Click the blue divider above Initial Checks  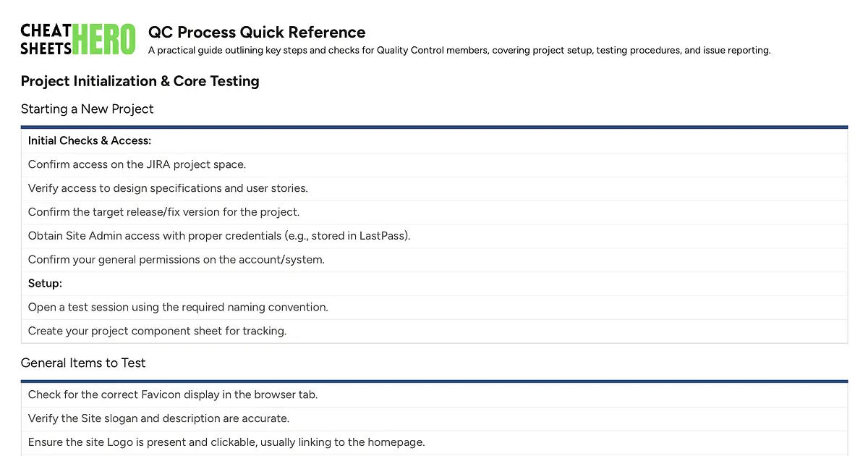pos(434,127)
